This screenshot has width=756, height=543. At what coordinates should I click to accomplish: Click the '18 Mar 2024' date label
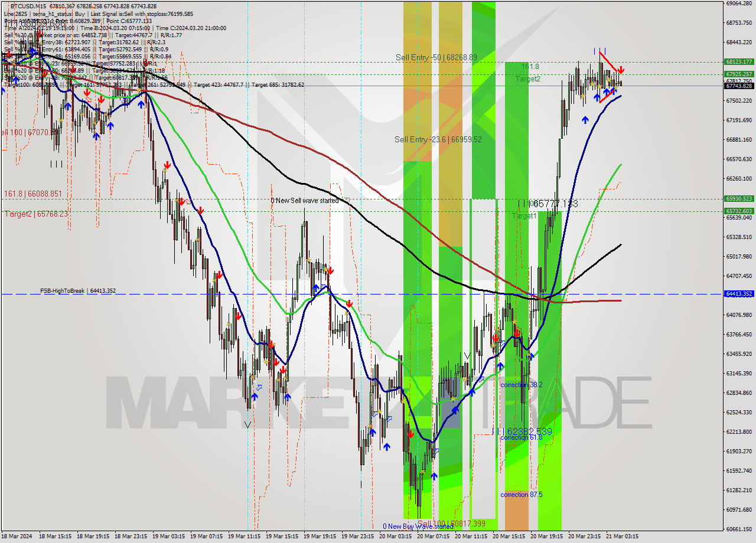click(x=17, y=537)
